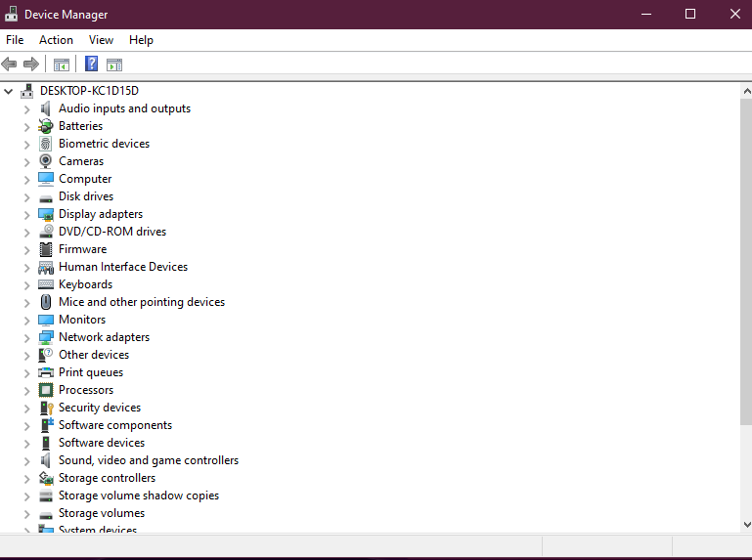
Task: Click the Human Interface Devices icon
Action: [46, 267]
